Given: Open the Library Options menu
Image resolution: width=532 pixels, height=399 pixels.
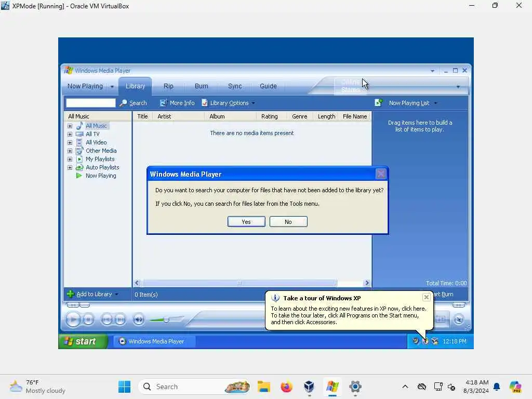Looking at the screenshot, I should point(229,103).
